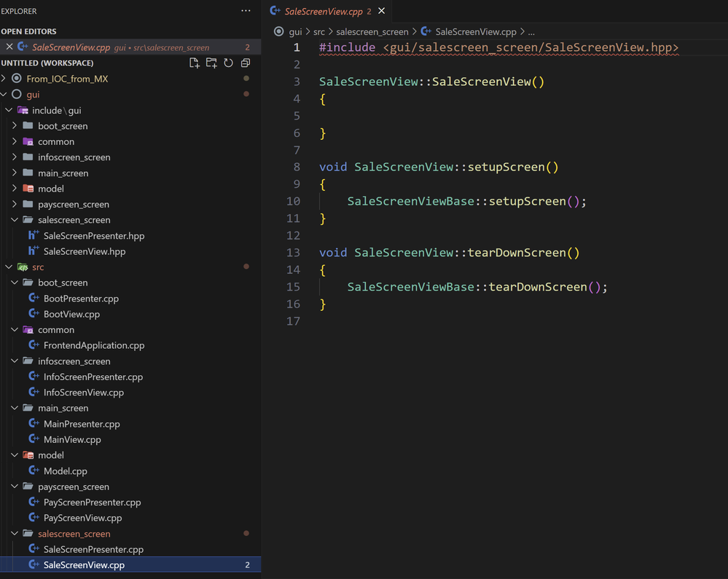
Task: Expand the payscreen_screen folder under include
Action: tap(15, 205)
